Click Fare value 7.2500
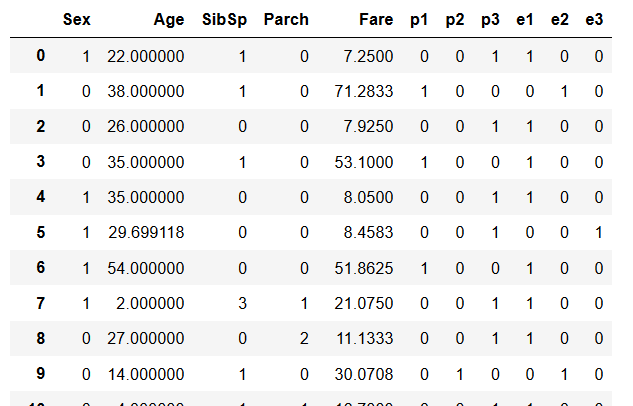 click(368, 56)
